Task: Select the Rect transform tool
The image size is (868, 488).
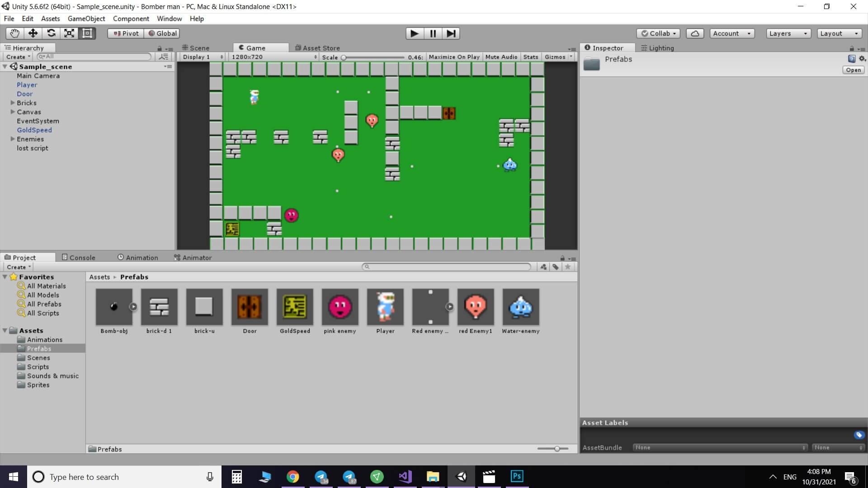Action: tap(87, 33)
